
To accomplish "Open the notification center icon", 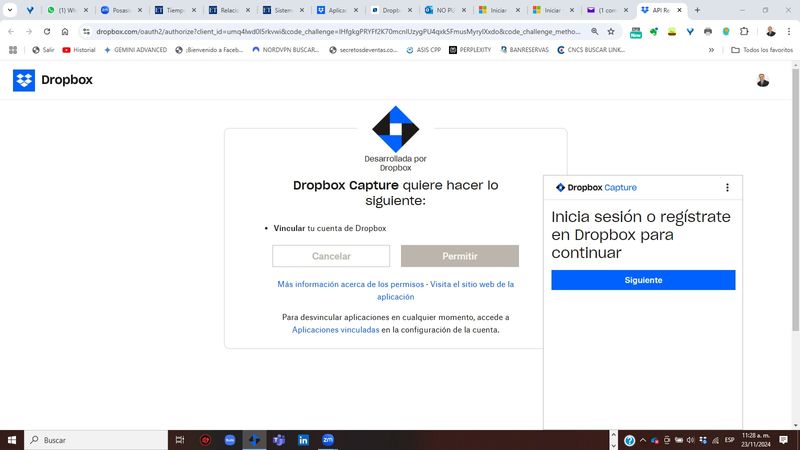I will [x=784, y=440].
